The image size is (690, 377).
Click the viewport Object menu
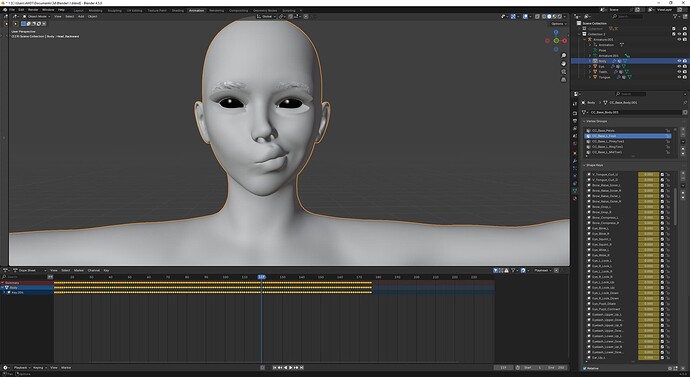pos(92,17)
